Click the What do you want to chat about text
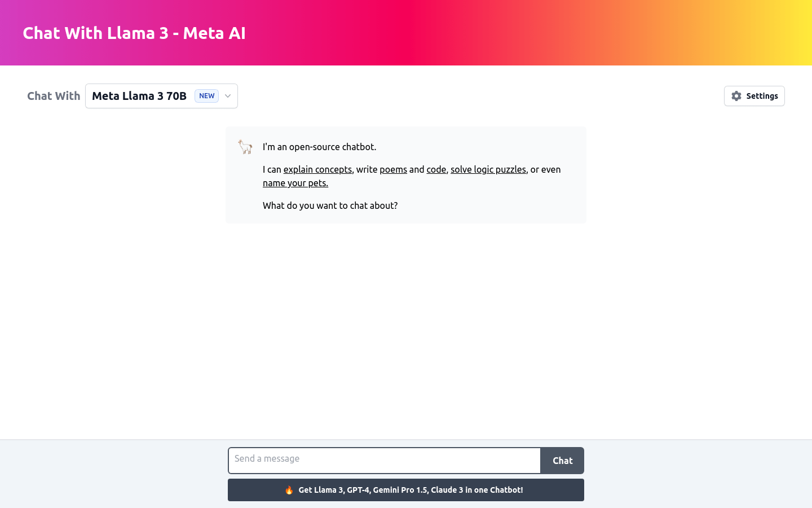The width and height of the screenshot is (812, 508). (330, 205)
